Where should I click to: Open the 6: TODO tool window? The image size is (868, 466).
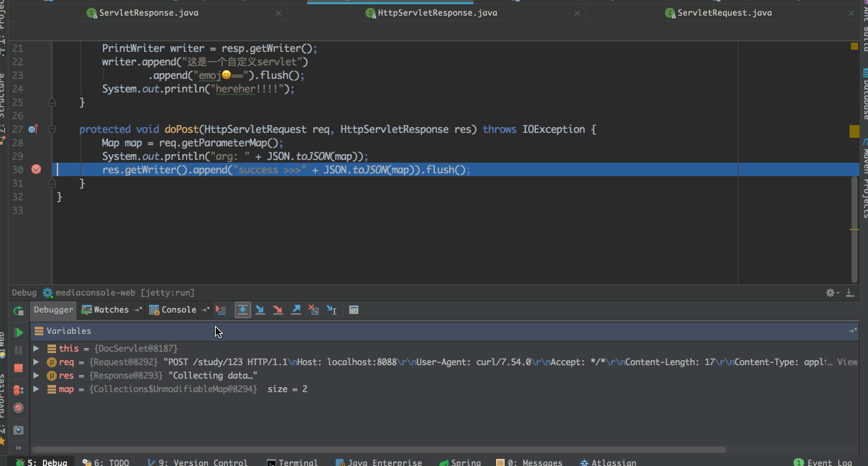105,462
